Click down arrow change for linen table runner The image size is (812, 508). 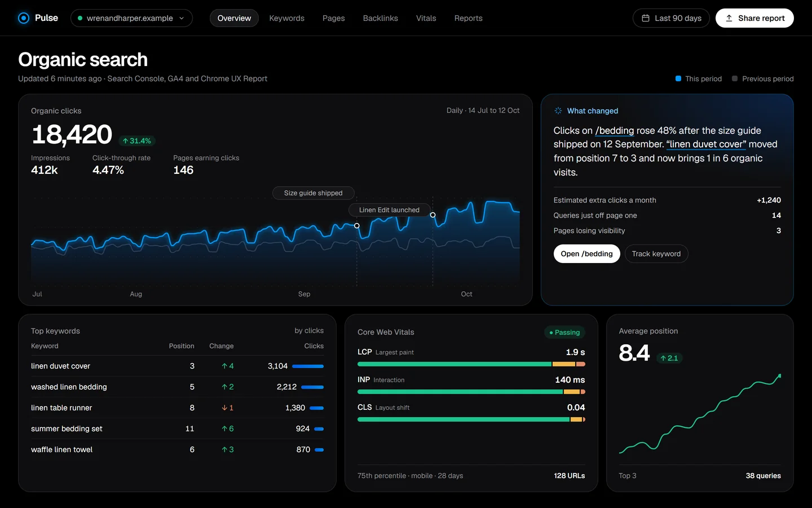click(x=228, y=408)
